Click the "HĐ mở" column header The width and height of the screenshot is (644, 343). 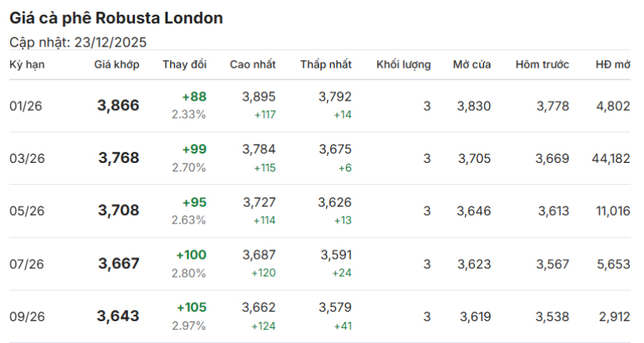tap(612, 64)
